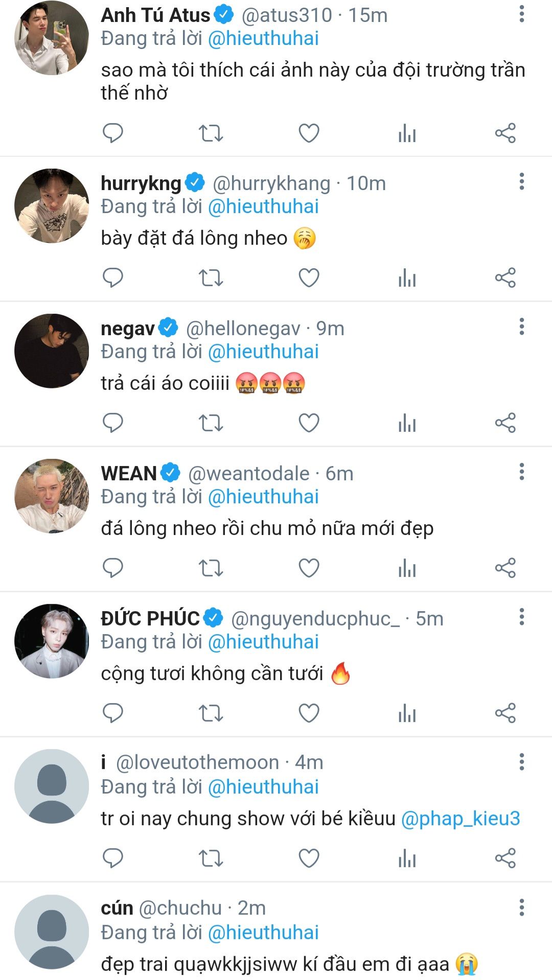Open WEAN's profile picture

coord(52,496)
